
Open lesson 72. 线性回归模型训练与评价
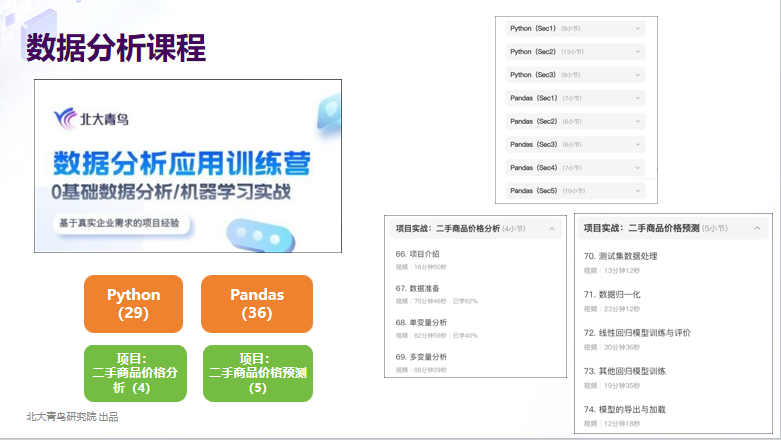click(x=637, y=333)
